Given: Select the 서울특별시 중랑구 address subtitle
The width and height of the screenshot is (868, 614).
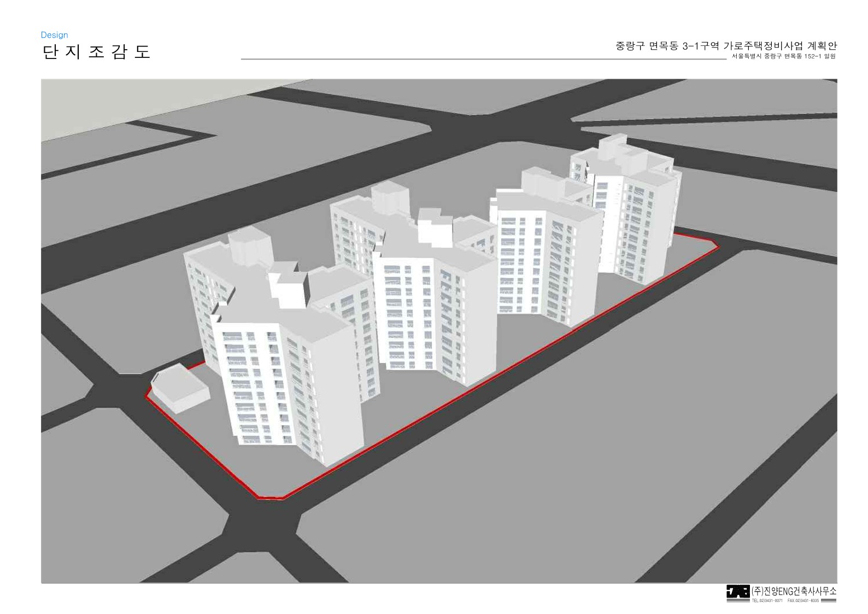Looking at the screenshot, I should click(783, 56).
